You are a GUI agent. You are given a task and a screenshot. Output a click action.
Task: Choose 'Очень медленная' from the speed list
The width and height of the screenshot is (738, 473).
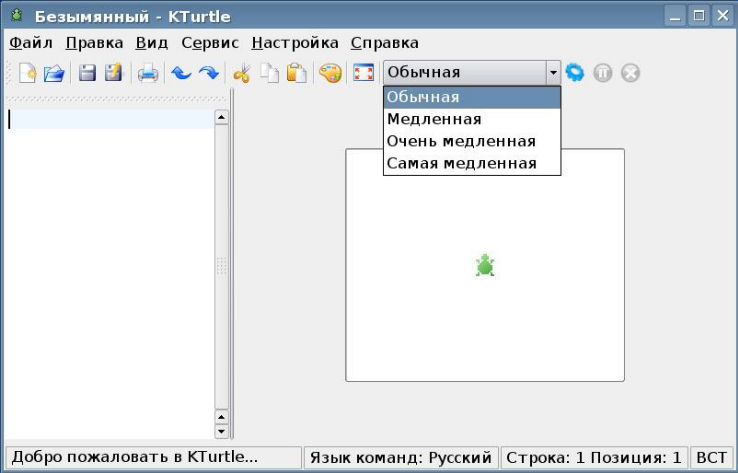(461, 141)
